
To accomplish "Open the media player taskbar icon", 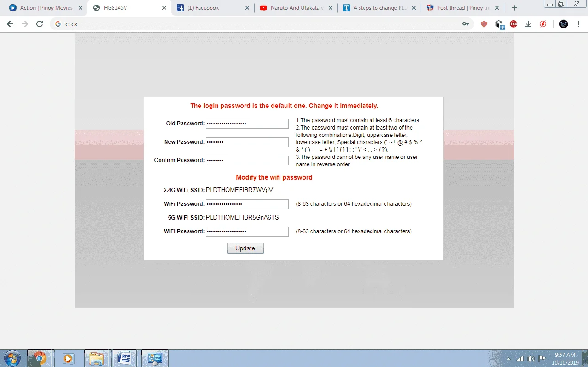I will [x=68, y=358].
